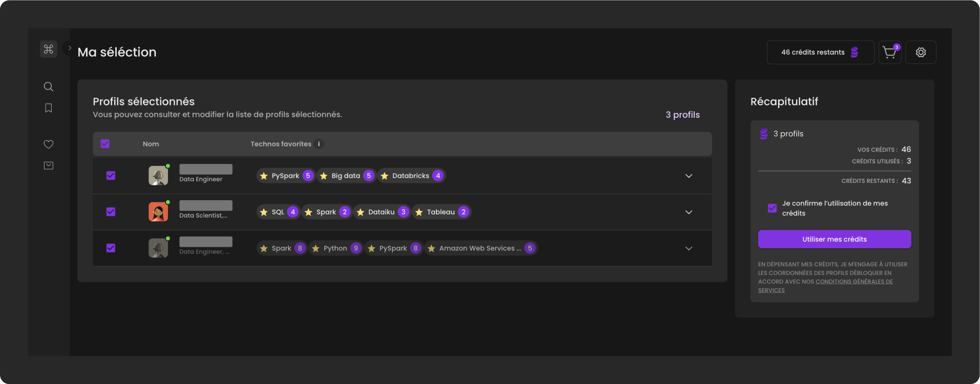Click the Python techno tag
Viewport: 980px width, 384px height.
(336, 248)
